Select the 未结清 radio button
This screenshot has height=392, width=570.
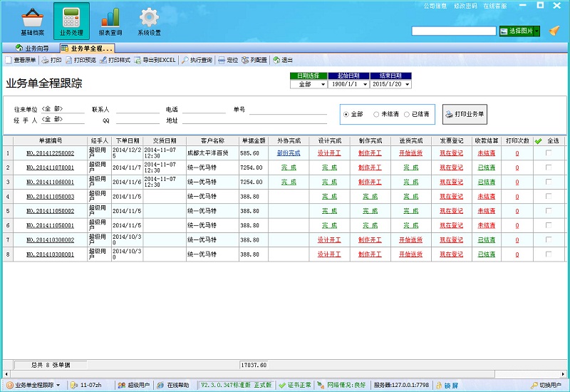(x=376, y=114)
